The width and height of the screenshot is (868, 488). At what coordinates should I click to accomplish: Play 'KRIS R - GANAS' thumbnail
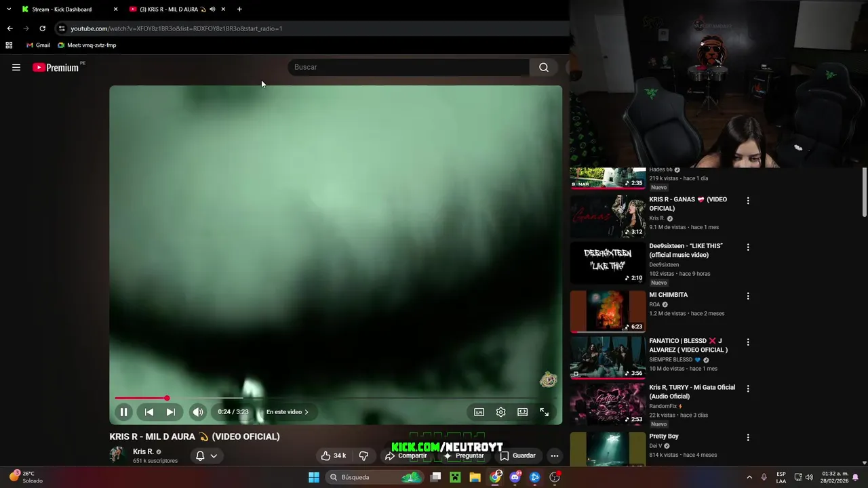[608, 216]
